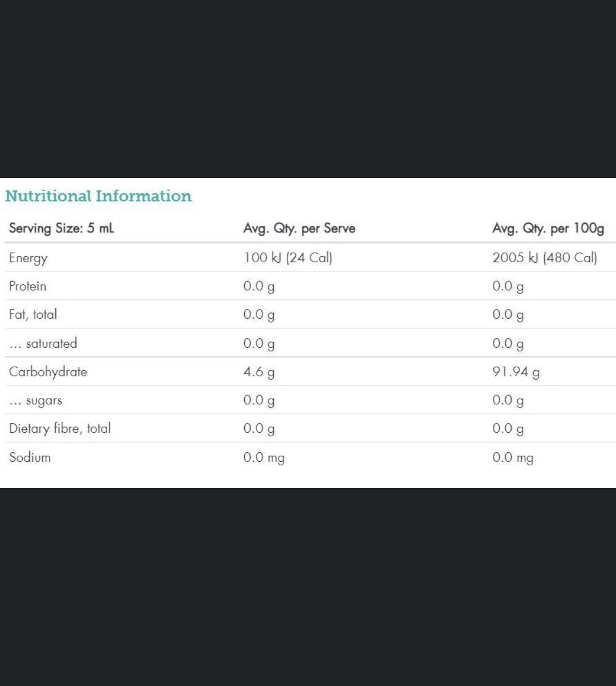Click the Avg. Qty. per Serve header
The height and width of the screenshot is (686, 616).
pyautogui.click(x=299, y=229)
